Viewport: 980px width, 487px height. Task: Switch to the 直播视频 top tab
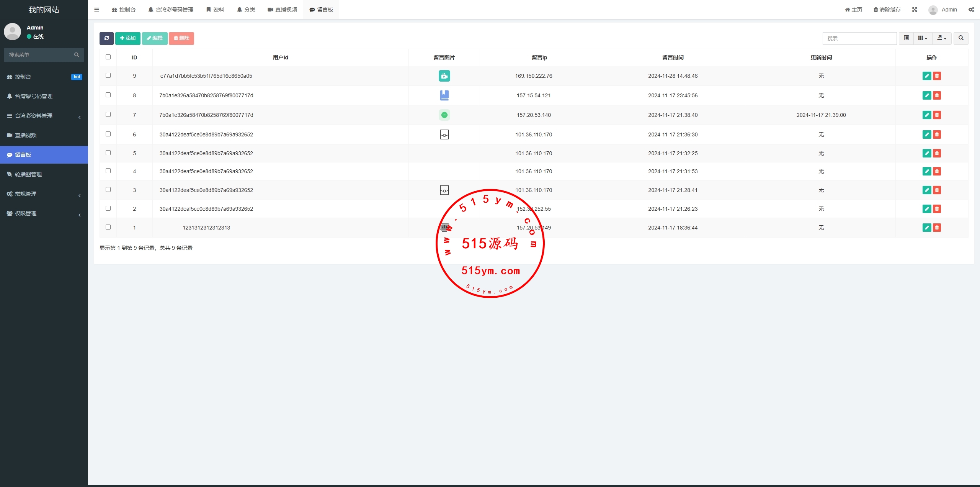tap(283, 10)
